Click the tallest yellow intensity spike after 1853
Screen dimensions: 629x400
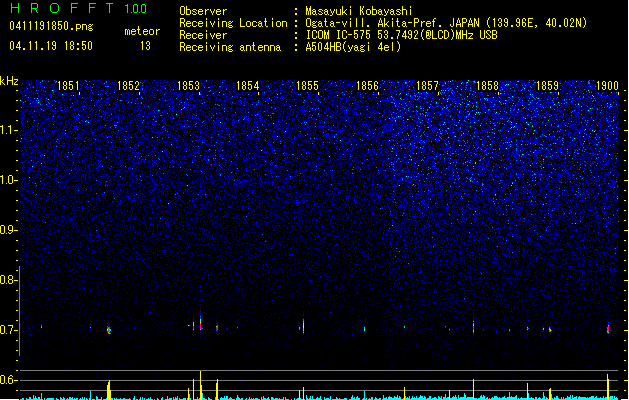(x=201, y=385)
